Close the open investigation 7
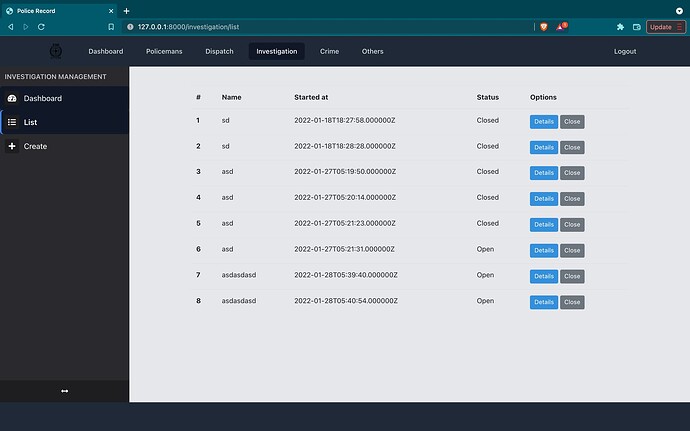This screenshot has height=431, width=690. coord(572,276)
